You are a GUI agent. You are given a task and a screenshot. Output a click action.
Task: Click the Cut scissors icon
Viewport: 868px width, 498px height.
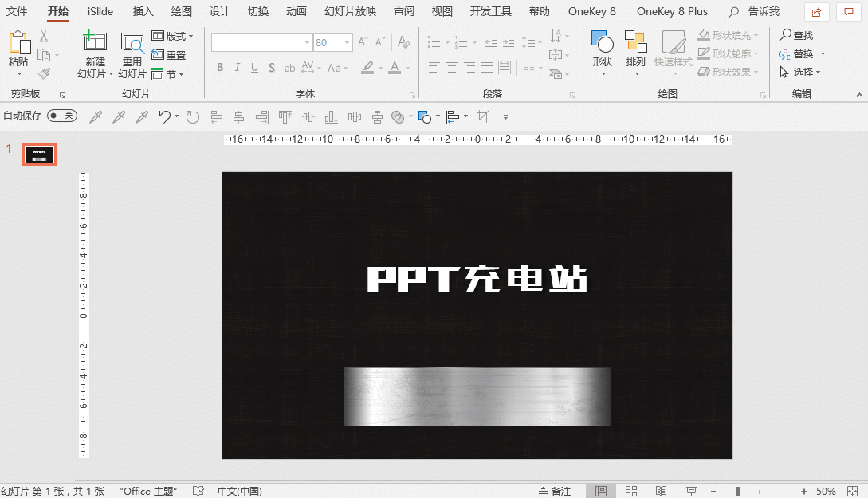(44, 36)
